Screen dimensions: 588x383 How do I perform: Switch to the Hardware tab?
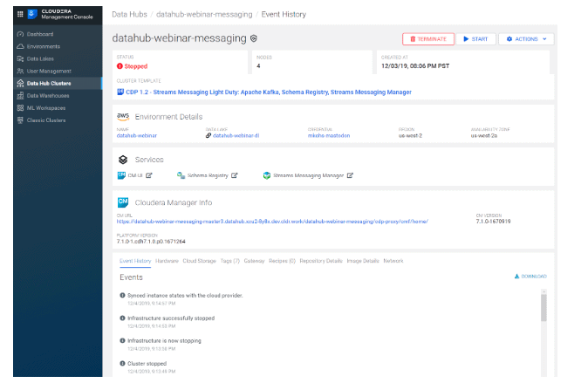pyautogui.click(x=167, y=261)
